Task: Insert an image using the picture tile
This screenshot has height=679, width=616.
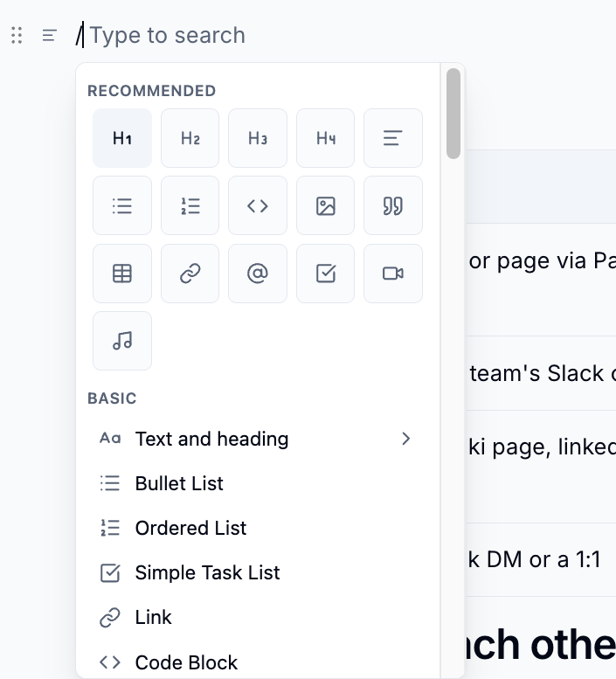Action: tap(326, 205)
